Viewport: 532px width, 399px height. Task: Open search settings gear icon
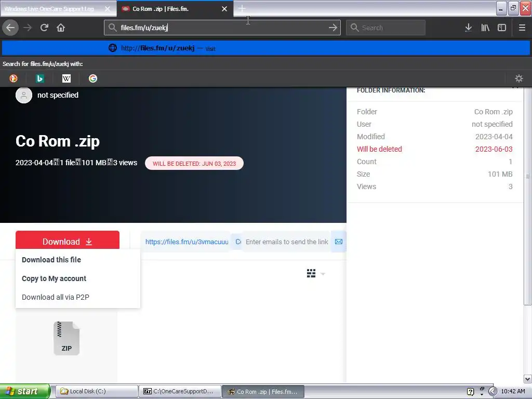(x=519, y=79)
